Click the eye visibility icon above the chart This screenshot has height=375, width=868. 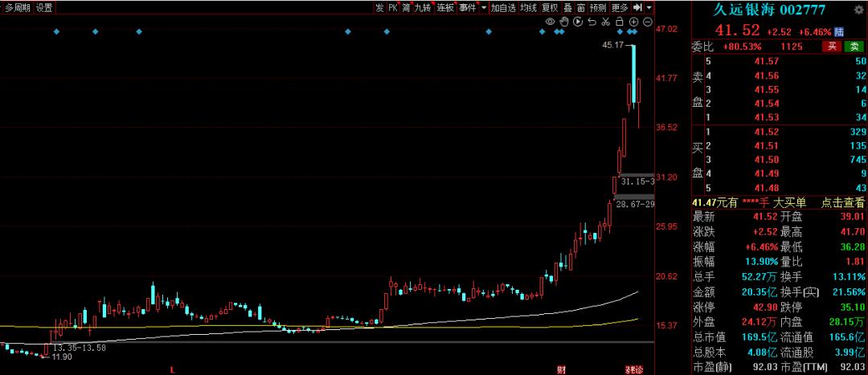pyautogui.click(x=551, y=21)
